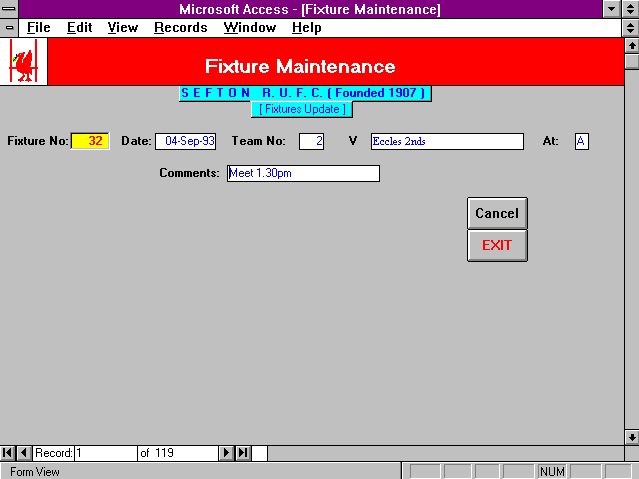Image resolution: width=639 pixels, height=479 pixels.
Task: Open the View menu
Action: (x=123, y=28)
